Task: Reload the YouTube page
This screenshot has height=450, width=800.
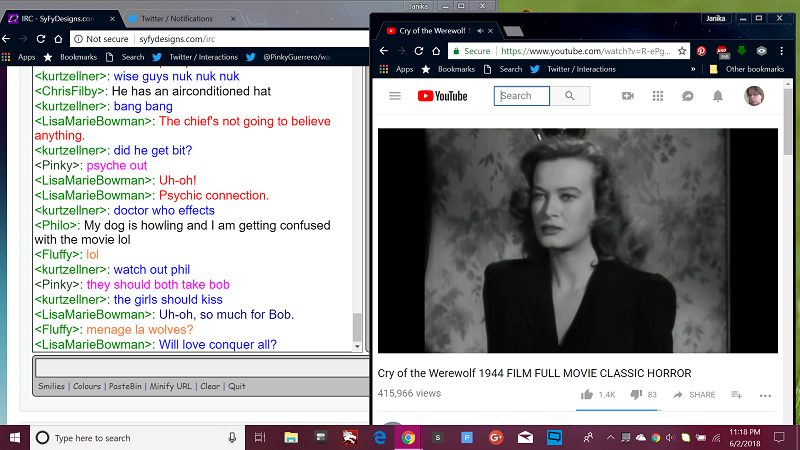Action: [419, 51]
